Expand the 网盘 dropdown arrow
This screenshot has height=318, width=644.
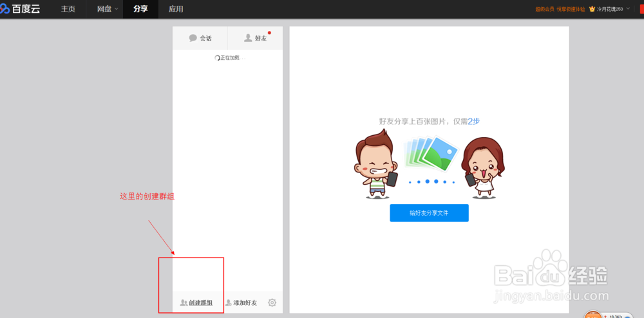pyautogui.click(x=116, y=8)
